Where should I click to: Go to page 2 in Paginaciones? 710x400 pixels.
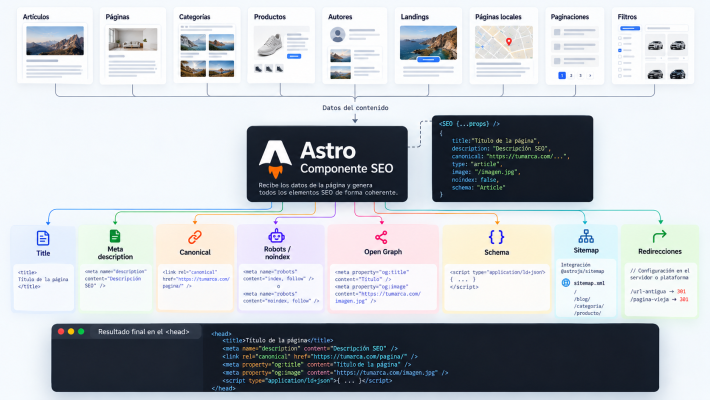(571, 76)
